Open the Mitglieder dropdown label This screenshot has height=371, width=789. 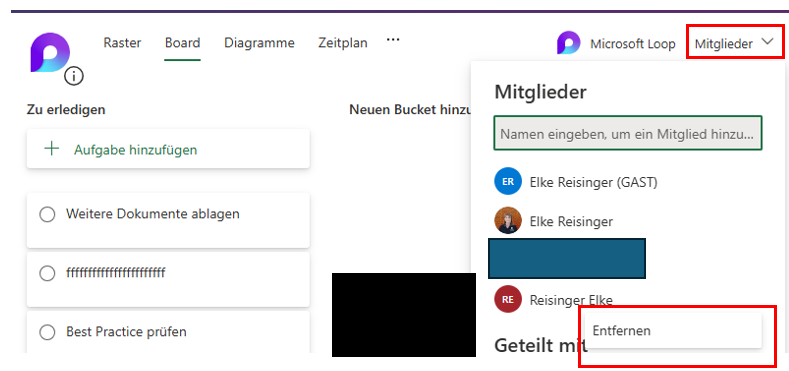724,44
